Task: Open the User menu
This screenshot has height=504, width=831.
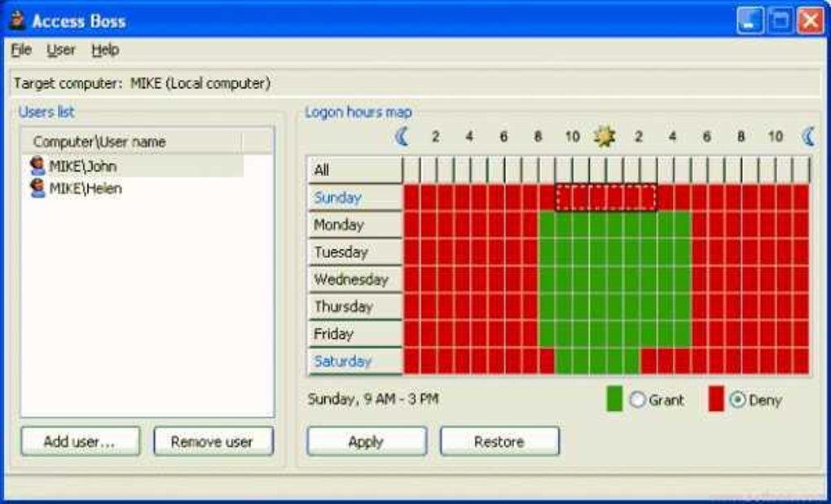Action: pos(61,50)
